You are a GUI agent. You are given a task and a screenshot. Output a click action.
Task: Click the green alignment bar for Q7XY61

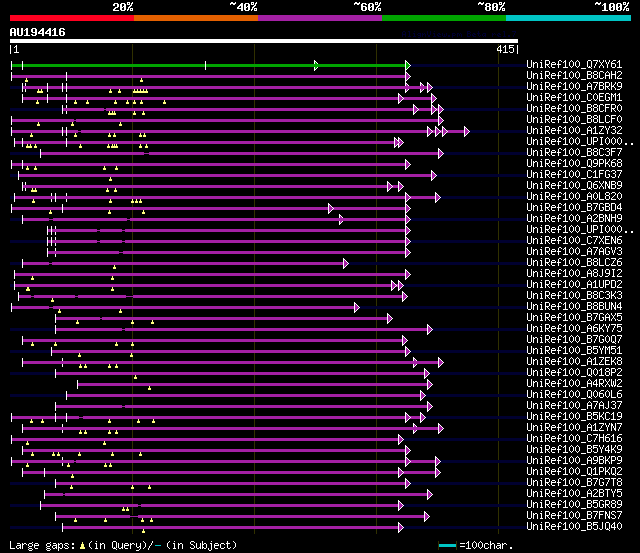209,65
